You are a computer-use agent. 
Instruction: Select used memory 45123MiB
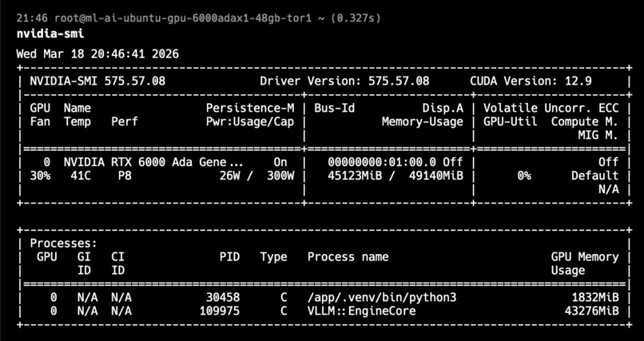point(355,176)
